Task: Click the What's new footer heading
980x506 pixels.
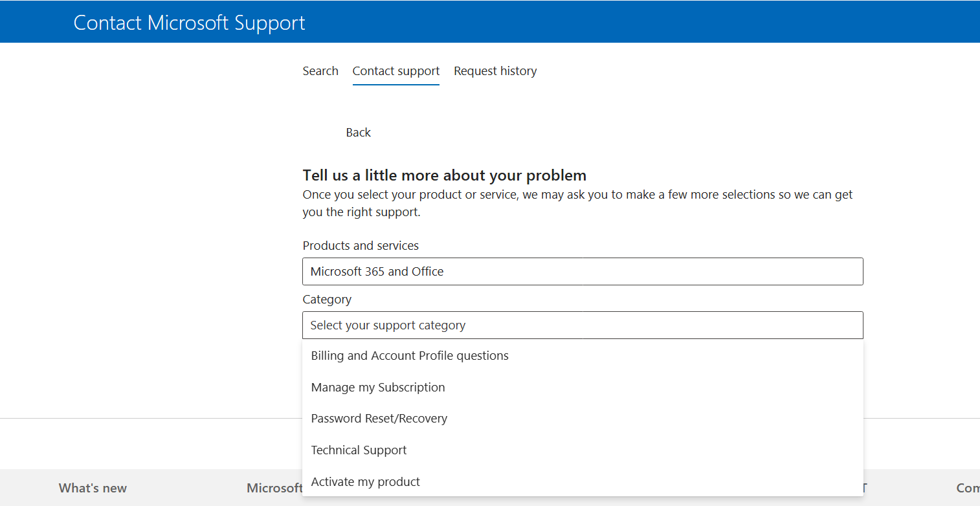Action: pos(93,489)
